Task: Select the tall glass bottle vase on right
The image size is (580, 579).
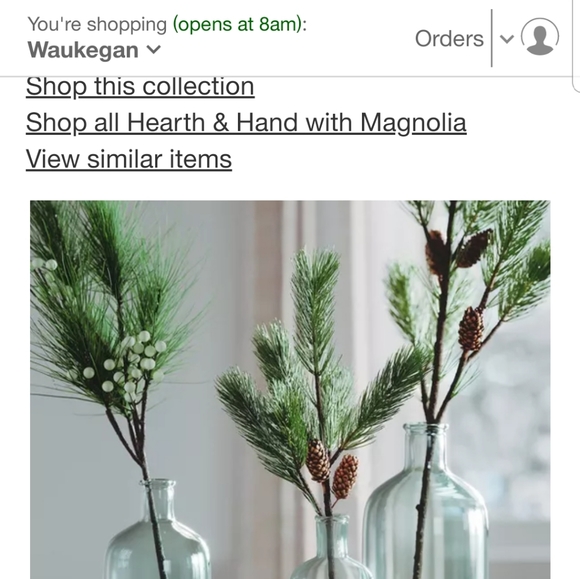Action: click(427, 503)
